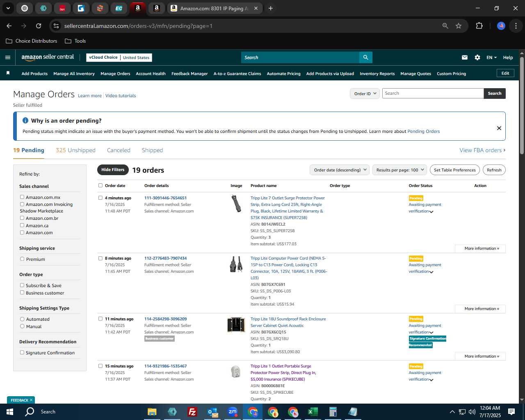525x420 pixels.
Task: Open Calculator from the taskbar
Action: point(333,412)
